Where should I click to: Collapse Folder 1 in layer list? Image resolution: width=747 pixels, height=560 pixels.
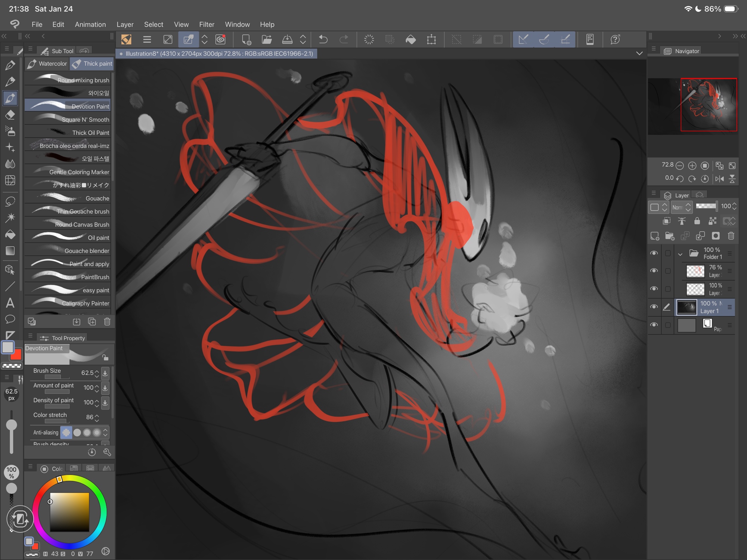[x=680, y=254]
